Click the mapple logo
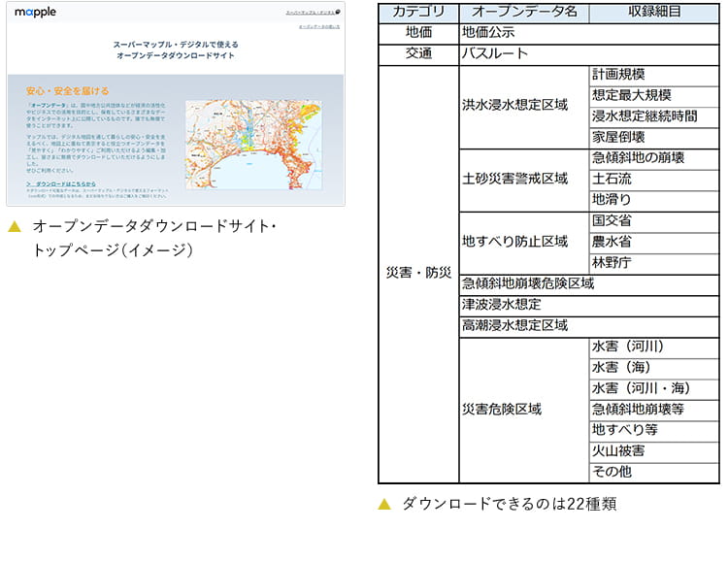The height and width of the screenshot is (562, 728). point(35,12)
